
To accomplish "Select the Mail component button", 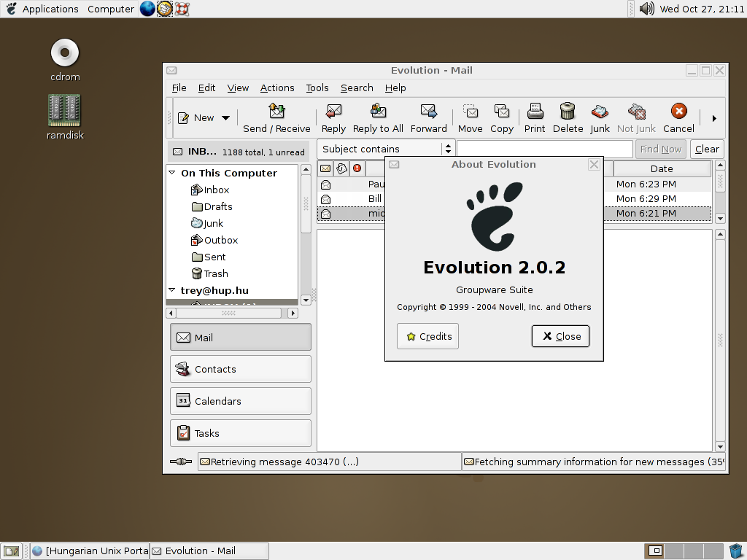I will [241, 337].
